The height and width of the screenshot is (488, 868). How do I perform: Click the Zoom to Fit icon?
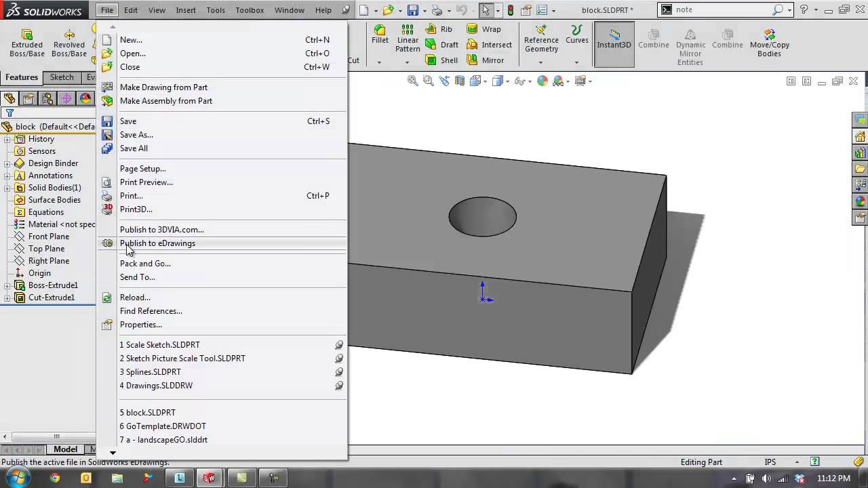click(412, 81)
